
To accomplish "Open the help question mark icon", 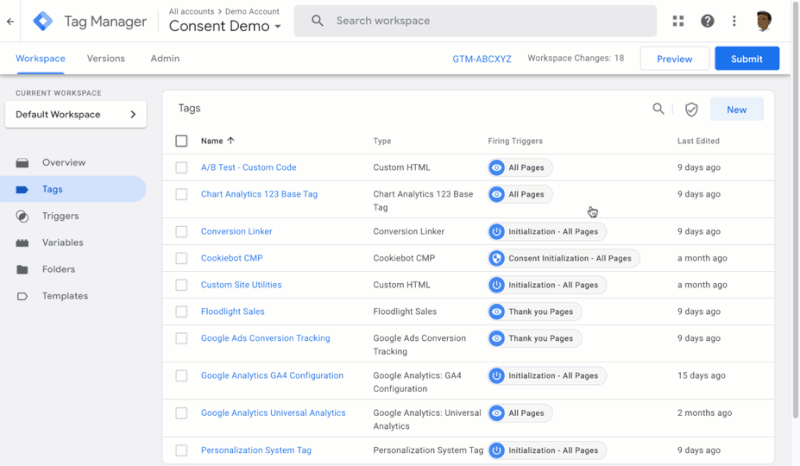I will pyautogui.click(x=707, y=21).
